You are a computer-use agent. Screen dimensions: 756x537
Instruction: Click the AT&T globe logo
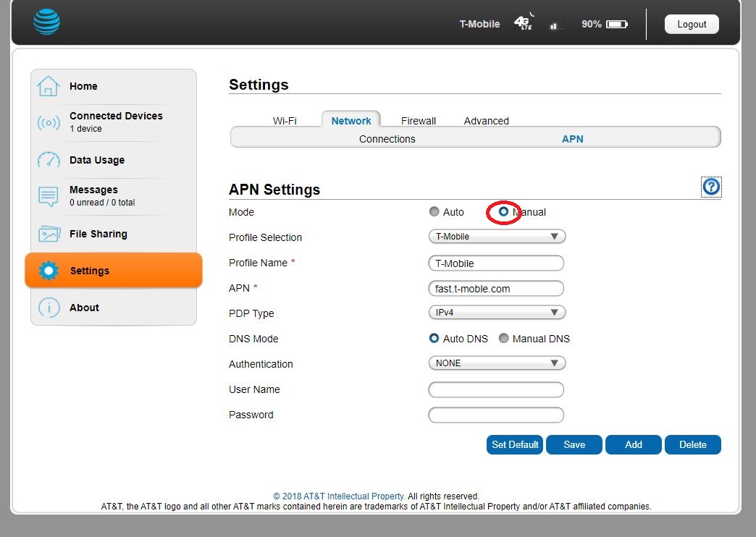point(47,22)
